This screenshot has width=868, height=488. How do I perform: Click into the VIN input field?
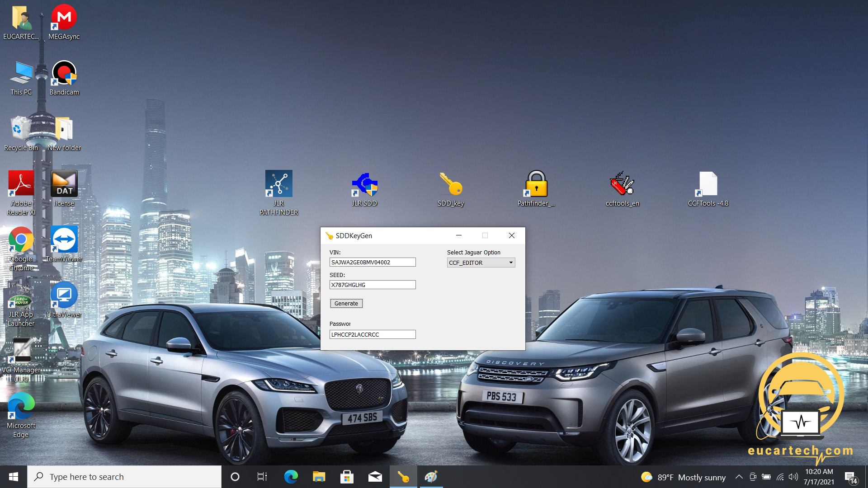pyautogui.click(x=372, y=262)
